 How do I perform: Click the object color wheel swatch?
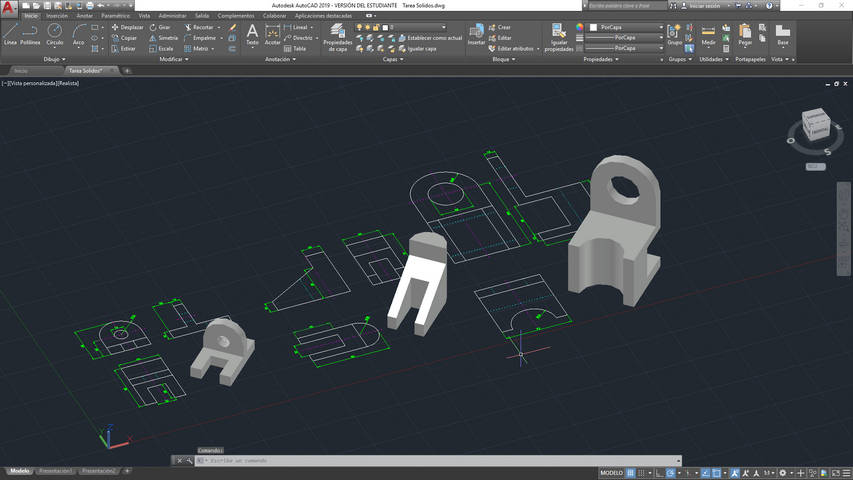tap(578, 27)
